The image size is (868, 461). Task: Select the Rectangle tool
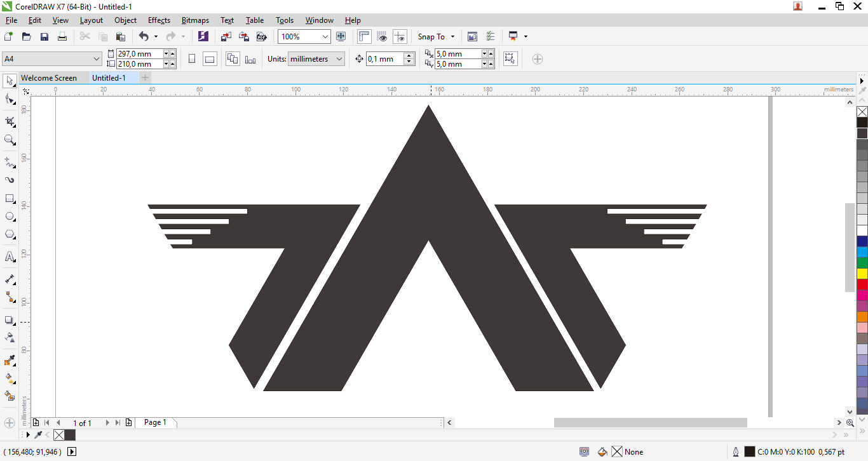coord(9,197)
